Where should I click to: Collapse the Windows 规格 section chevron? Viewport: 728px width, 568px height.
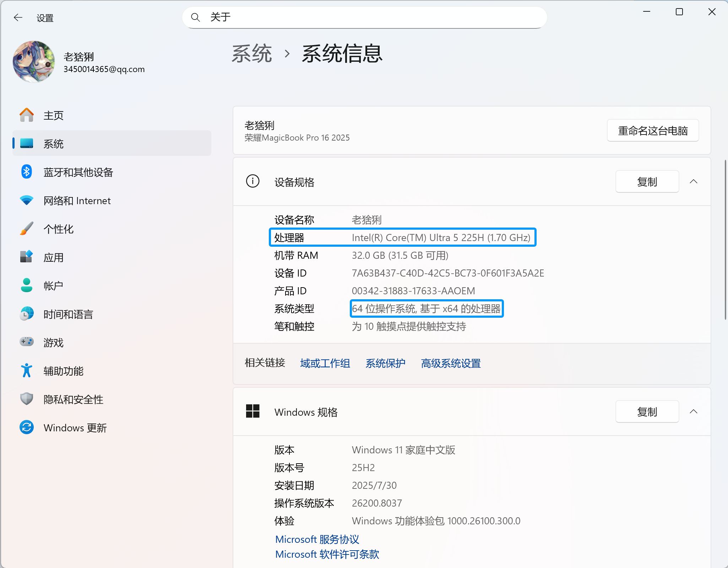693,412
